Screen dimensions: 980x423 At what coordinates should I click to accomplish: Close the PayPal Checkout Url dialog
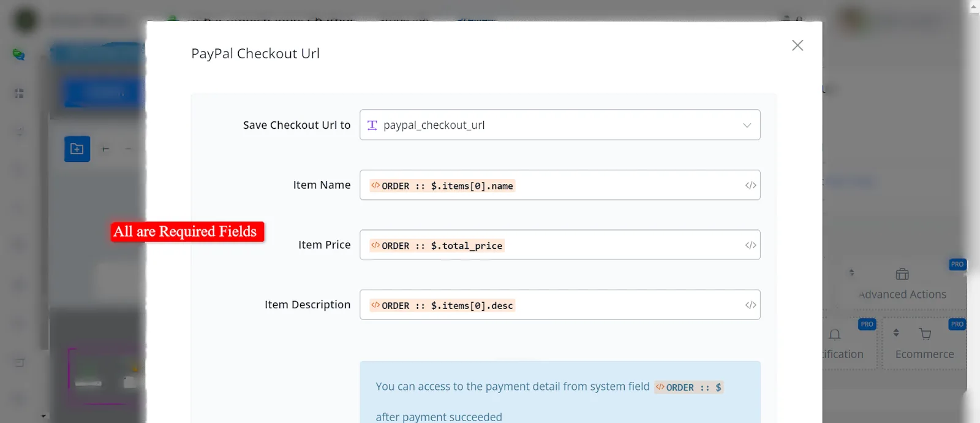click(x=797, y=45)
